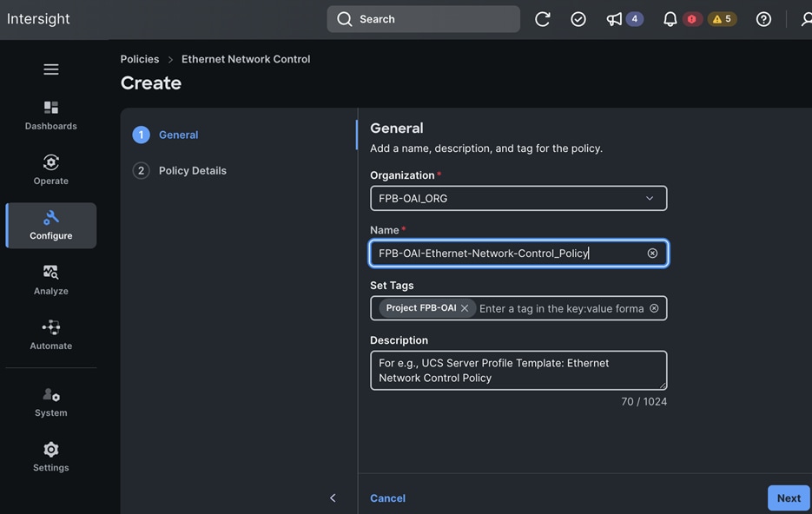812x514 pixels.
Task: Go to the Operate section
Action: point(50,170)
